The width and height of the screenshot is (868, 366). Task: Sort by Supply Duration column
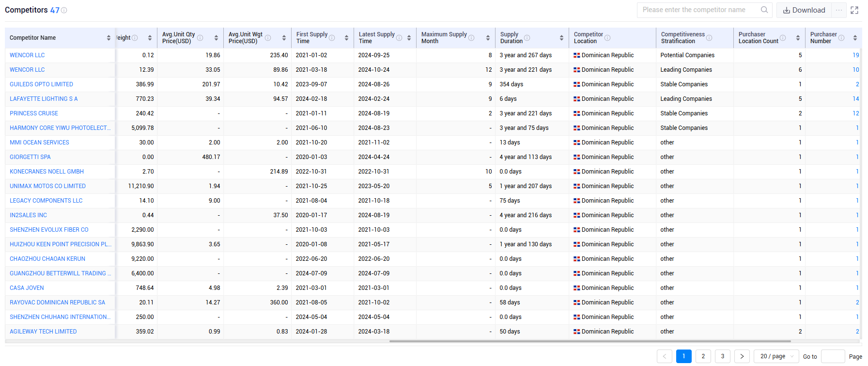tap(561, 38)
